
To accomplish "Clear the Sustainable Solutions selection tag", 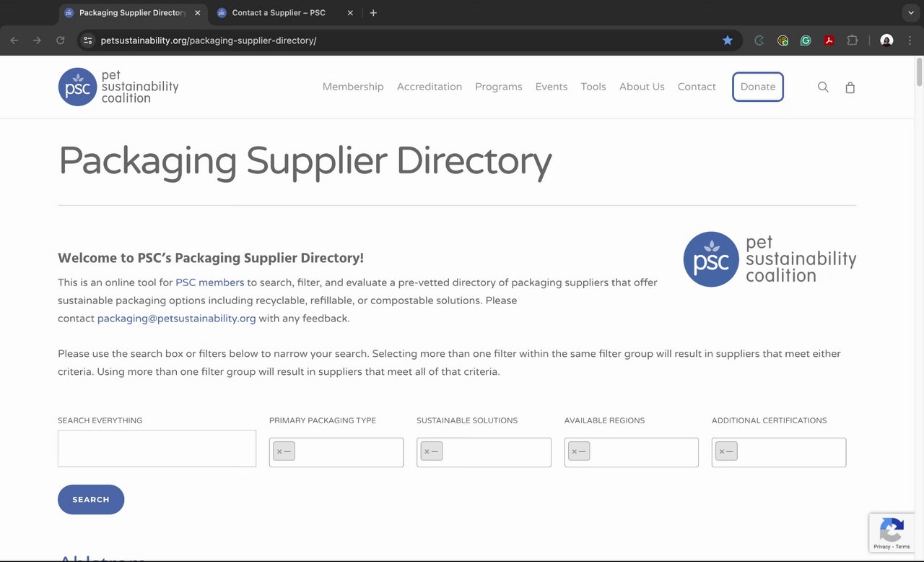I will (x=427, y=451).
